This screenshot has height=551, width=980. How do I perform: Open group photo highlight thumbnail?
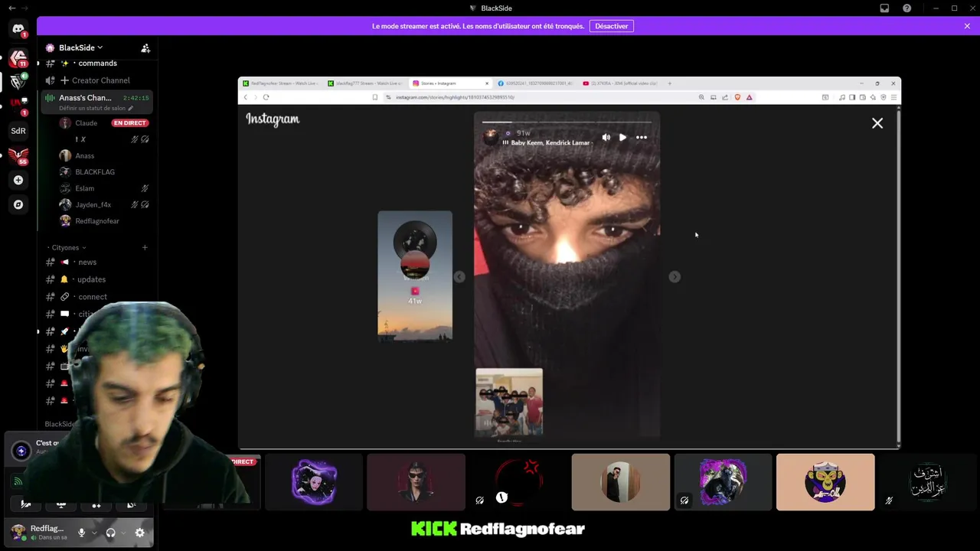[509, 403]
